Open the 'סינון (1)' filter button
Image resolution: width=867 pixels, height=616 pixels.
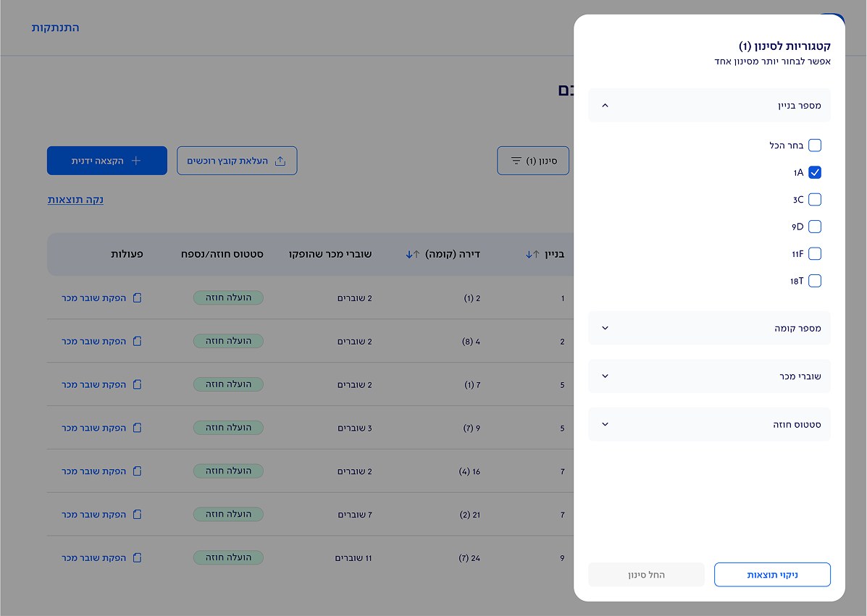[x=533, y=161]
